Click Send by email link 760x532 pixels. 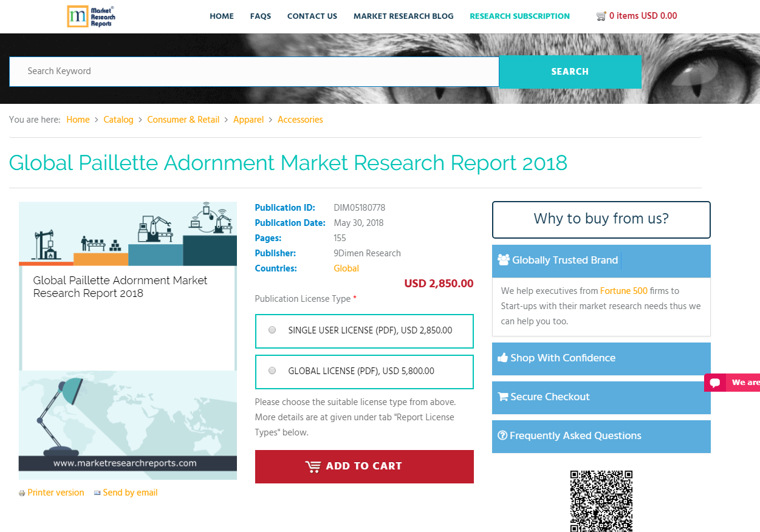[130, 493]
